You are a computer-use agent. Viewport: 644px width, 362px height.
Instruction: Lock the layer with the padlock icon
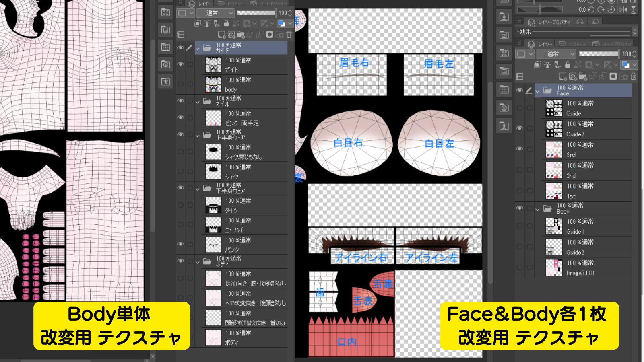click(x=227, y=23)
